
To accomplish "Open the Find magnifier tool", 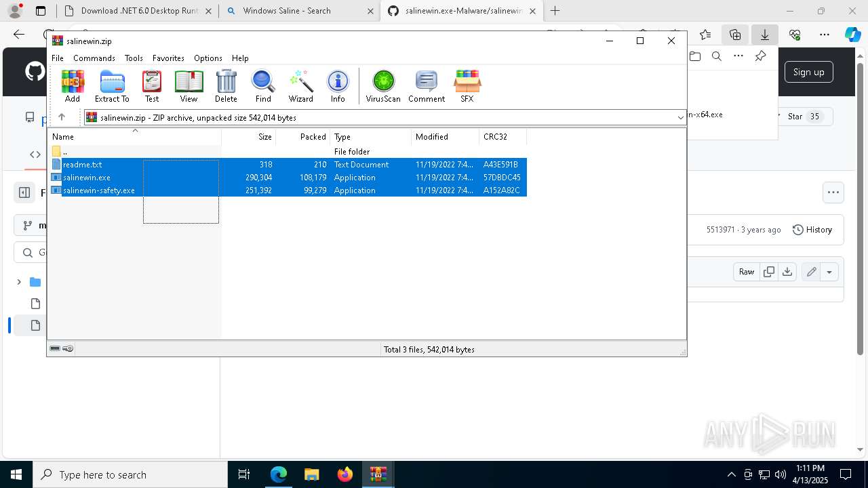I will [x=263, y=86].
